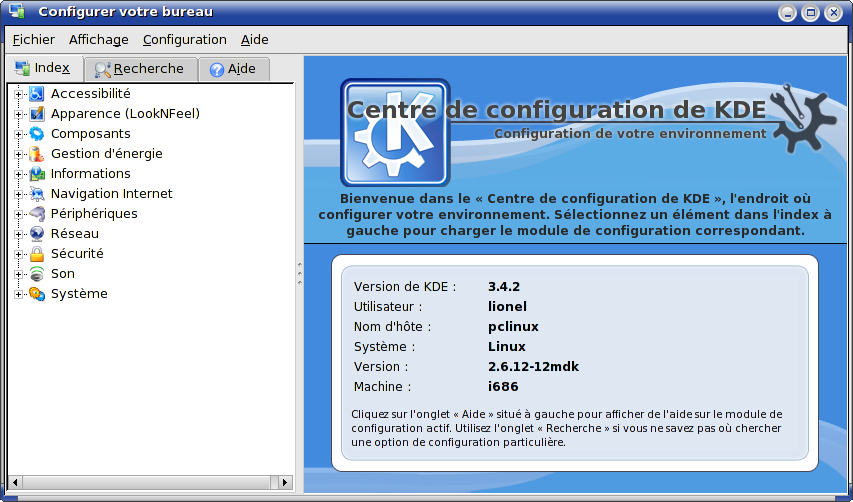The width and height of the screenshot is (853, 502).
Task: Click the subtitle Configuration de votre environnement
Action: pos(630,134)
